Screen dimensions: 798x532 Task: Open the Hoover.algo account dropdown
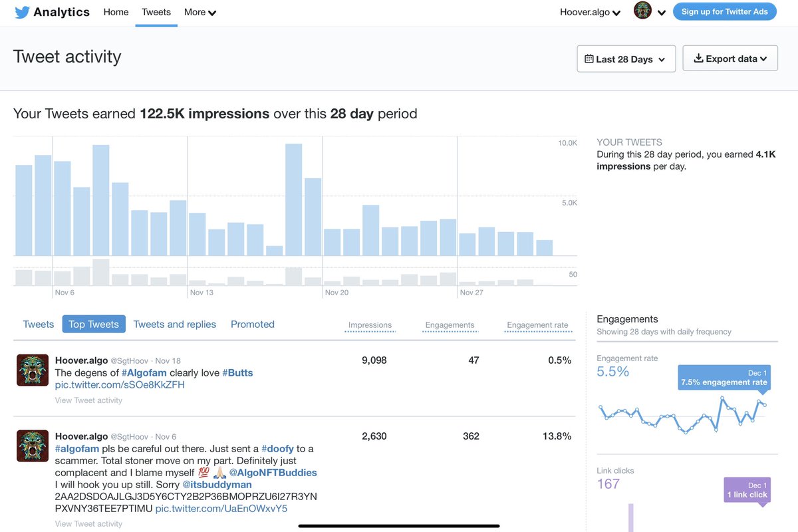[x=591, y=12]
